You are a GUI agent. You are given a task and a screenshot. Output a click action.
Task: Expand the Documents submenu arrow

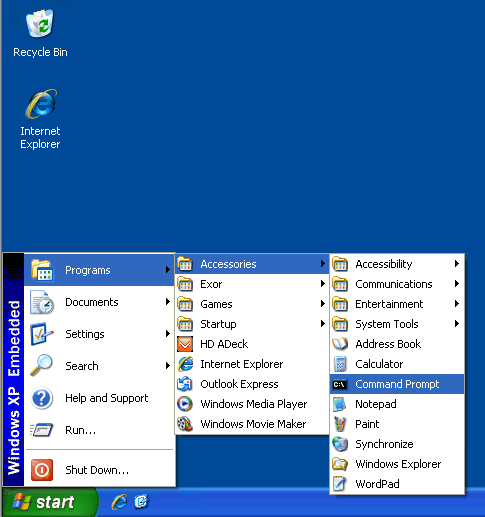coord(168,302)
